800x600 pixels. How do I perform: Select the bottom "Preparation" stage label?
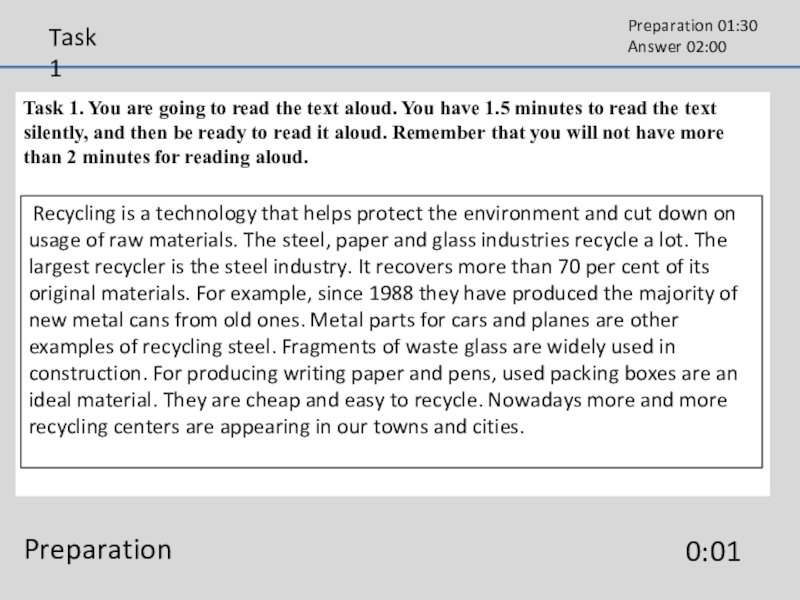click(98, 549)
